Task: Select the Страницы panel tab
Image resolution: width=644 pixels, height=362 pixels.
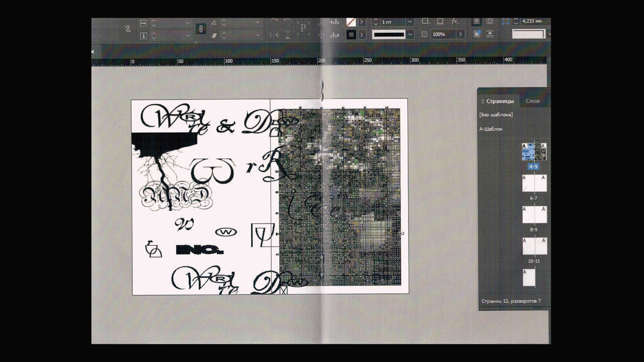Action: click(x=500, y=101)
